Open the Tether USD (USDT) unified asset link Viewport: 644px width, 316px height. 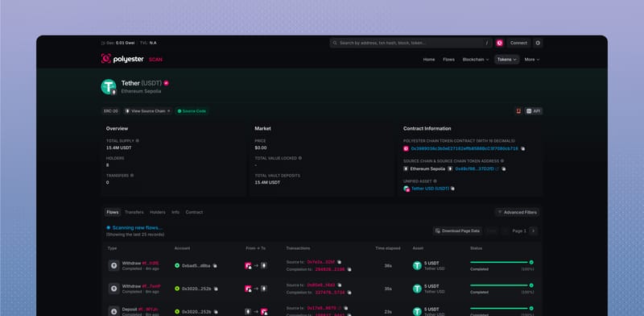point(430,189)
